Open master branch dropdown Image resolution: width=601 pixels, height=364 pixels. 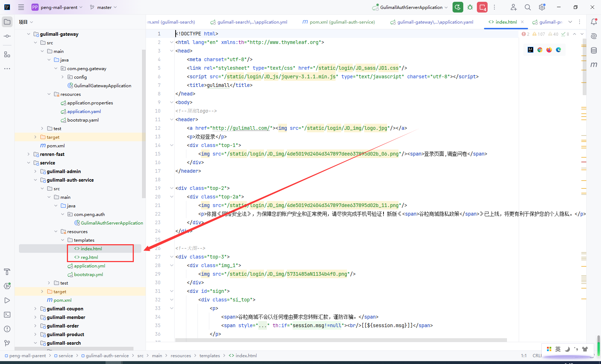[x=103, y=7]
